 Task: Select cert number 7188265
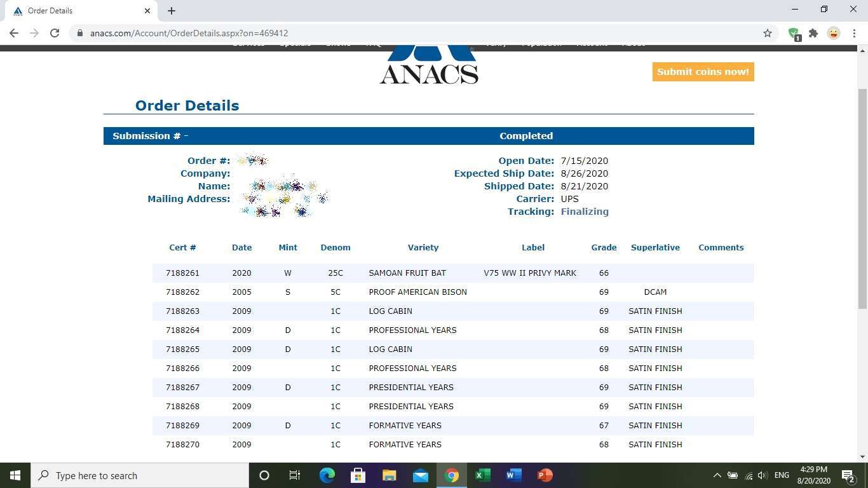click(x=182, y=349)
